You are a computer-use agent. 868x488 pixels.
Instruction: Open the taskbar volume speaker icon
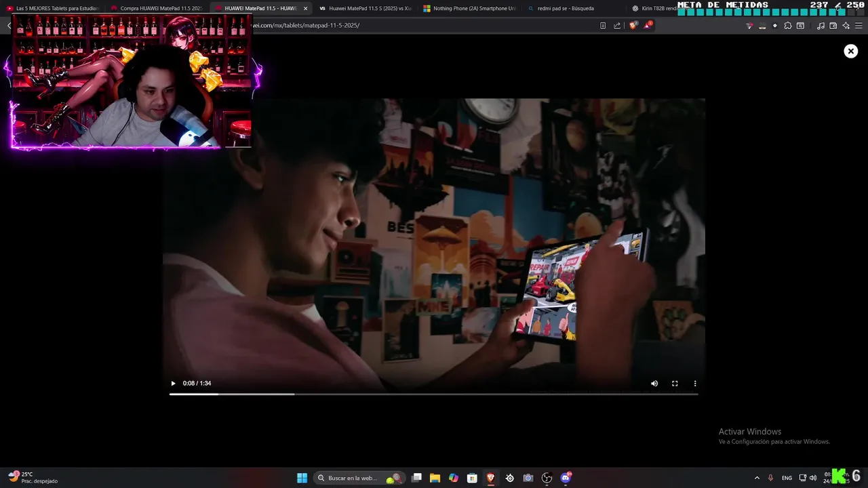(813, 478)
